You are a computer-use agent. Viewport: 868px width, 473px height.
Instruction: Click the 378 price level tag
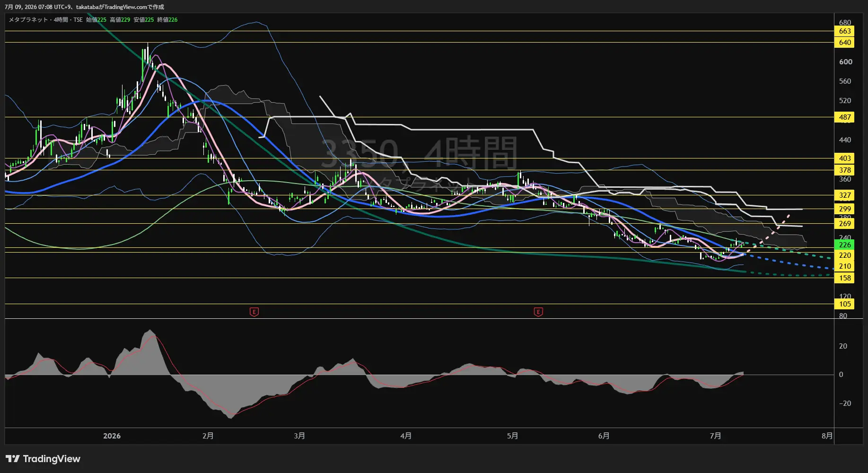coord(844,170)
